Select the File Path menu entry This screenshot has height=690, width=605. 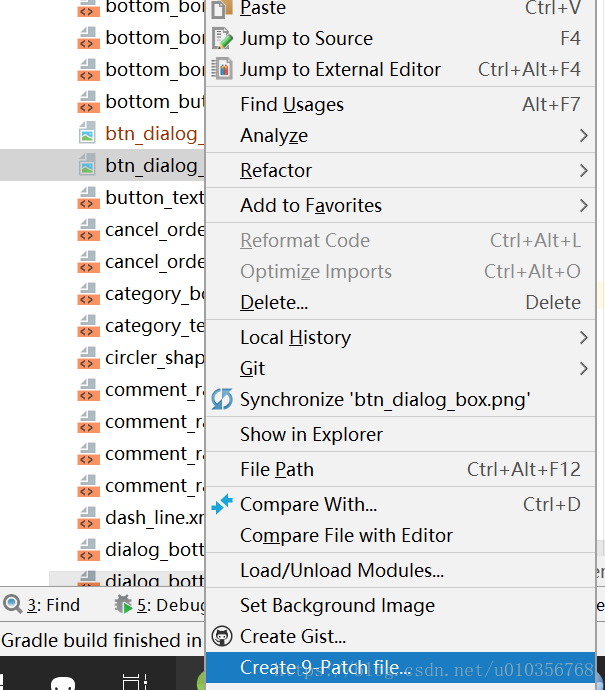coord(400,469)
